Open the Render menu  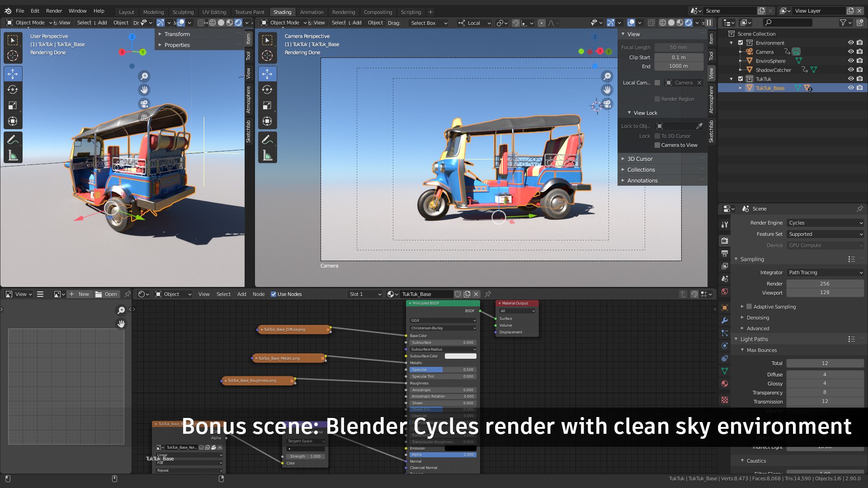(x=54, y=11)
